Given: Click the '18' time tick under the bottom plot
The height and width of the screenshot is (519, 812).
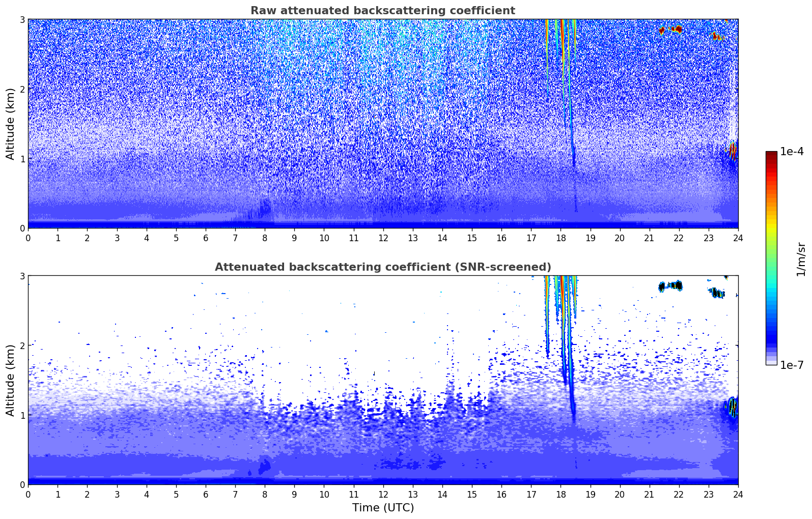Looking at the screenshot, I should point(561,494).
